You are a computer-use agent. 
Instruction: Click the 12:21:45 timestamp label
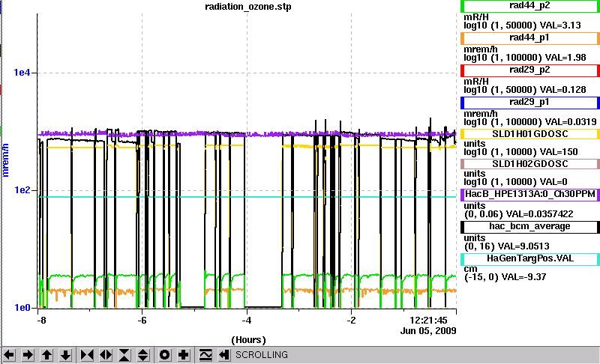click(x=428, y=321)
